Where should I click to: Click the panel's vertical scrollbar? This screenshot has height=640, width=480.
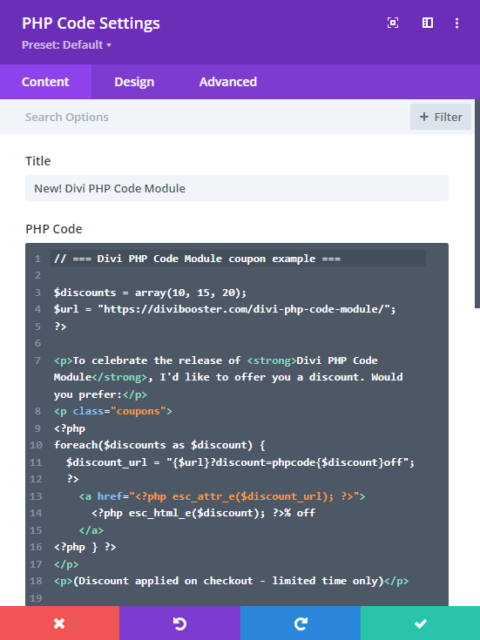click(x=477, y=203)
